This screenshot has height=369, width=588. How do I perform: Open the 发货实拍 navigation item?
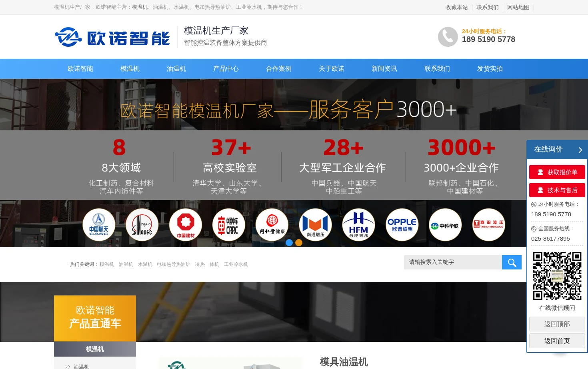point(490,69)
